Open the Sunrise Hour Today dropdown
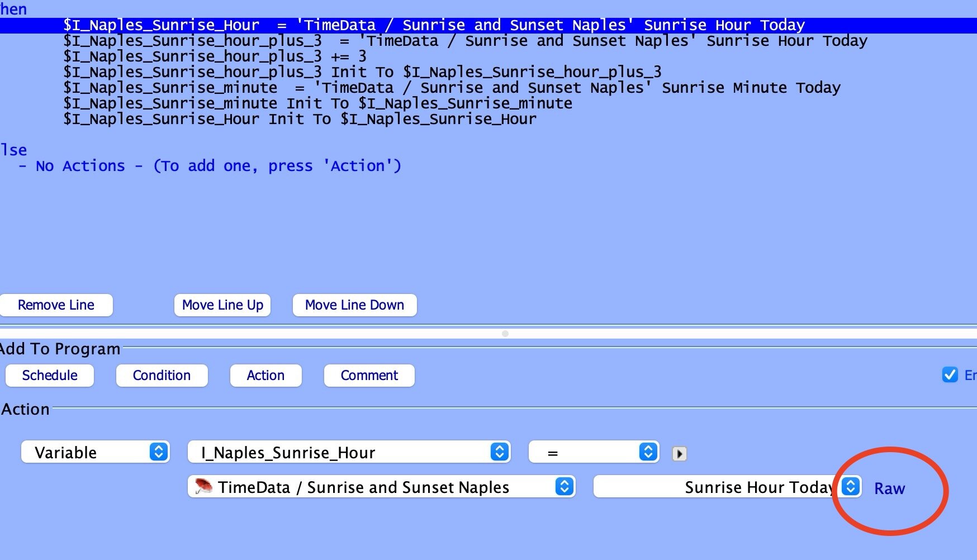 point(727,487)
